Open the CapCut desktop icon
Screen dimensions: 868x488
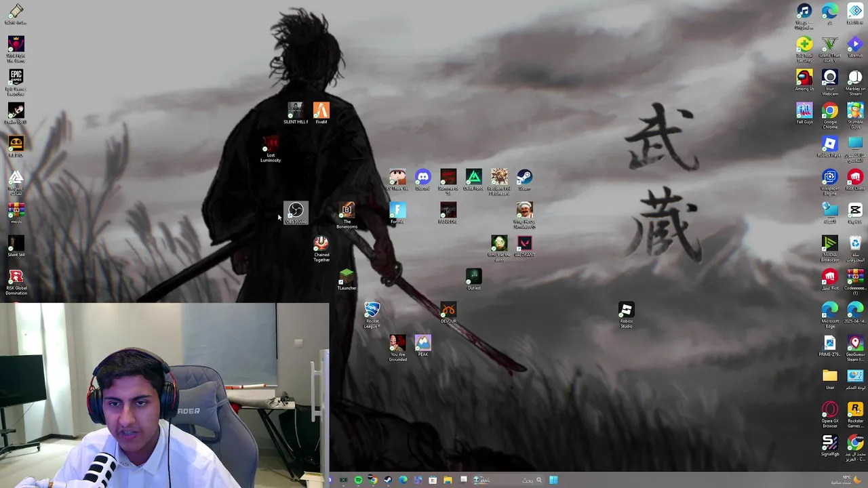[x=855, y=213]
